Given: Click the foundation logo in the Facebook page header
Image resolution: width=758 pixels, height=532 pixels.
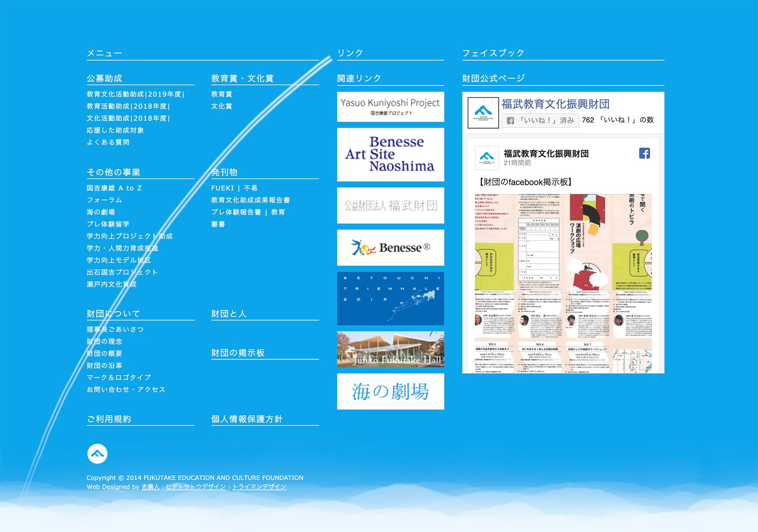Looking at the screenshot, I should 483,112.
